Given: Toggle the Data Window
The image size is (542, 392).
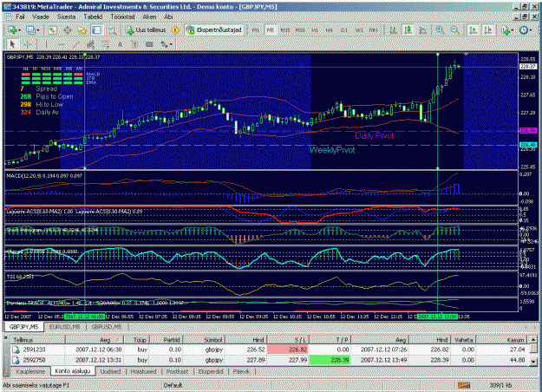Looking at the screenshot, I should point(68,30).
